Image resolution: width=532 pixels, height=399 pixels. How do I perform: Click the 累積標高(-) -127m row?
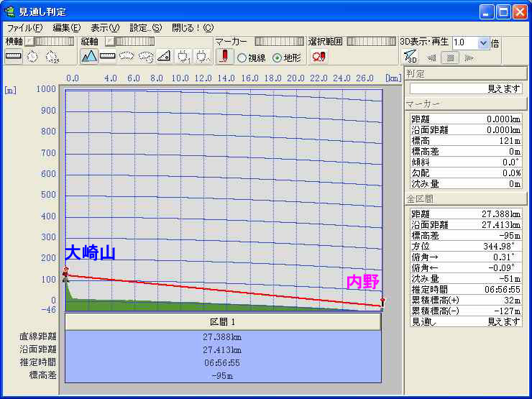tap(466, 311)
